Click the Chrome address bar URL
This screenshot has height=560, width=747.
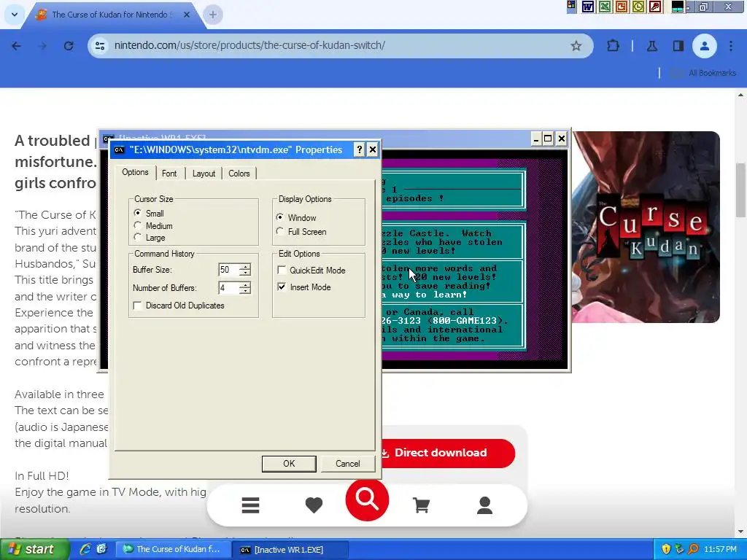[249, 45]
